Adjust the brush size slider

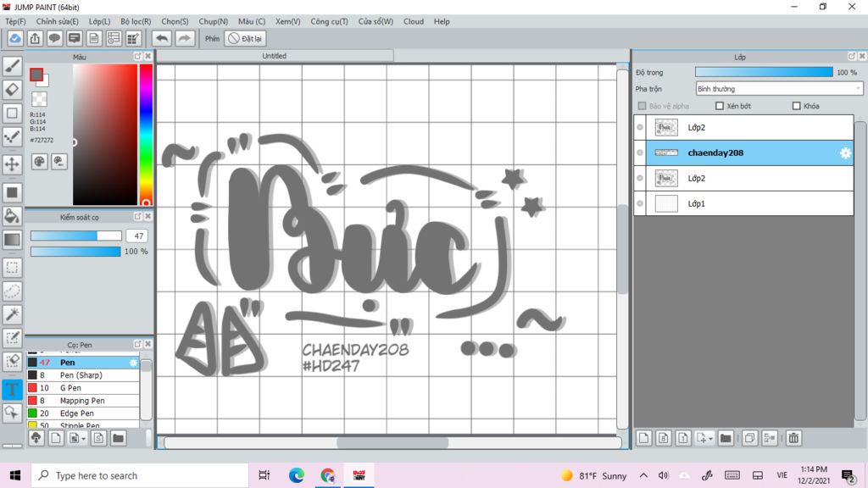pyautogui.click(x=75, y=236)
